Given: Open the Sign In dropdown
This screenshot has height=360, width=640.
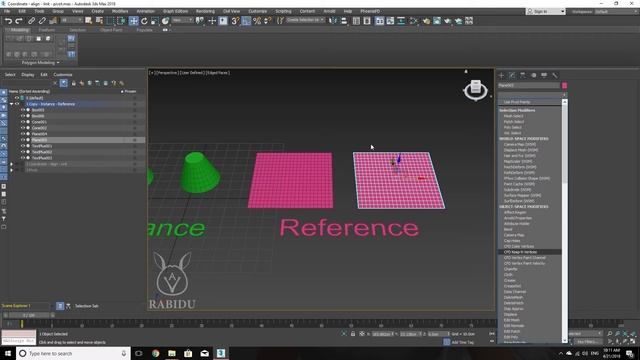Looking at the screenshot, I should pyautogui.click(x=546, y=11).
